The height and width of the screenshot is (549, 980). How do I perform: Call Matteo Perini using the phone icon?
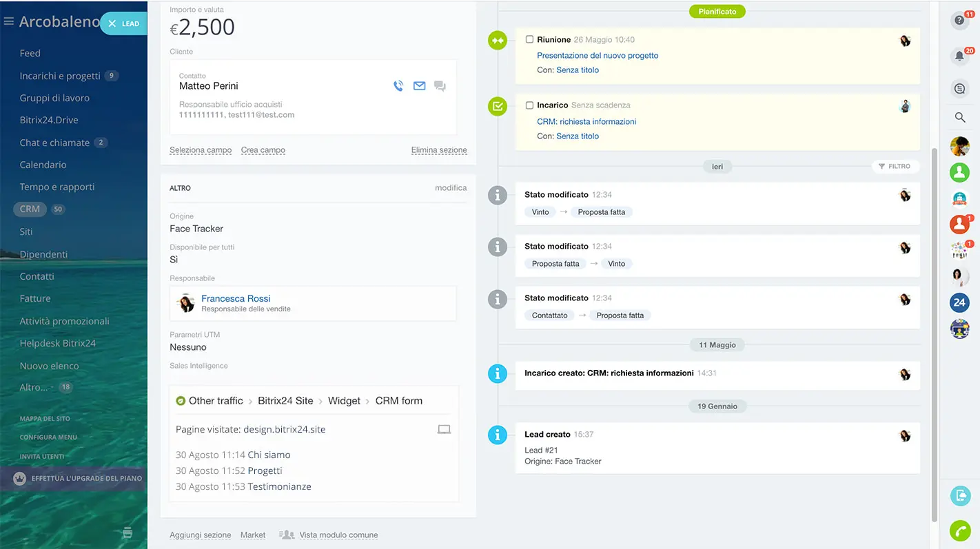point(398,86)
